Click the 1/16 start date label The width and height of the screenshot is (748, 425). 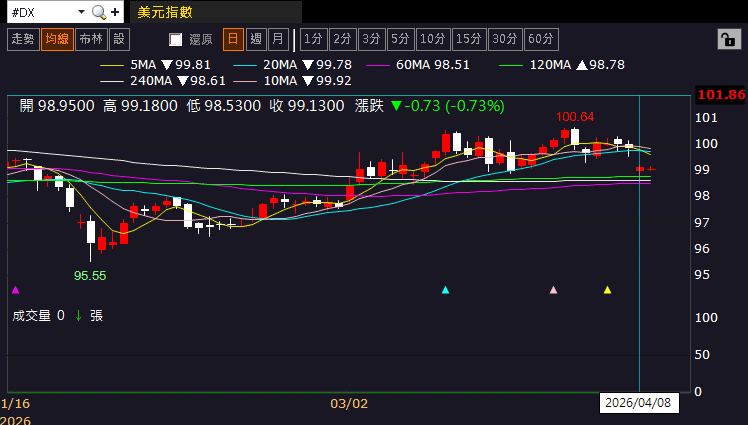[16, 404]
